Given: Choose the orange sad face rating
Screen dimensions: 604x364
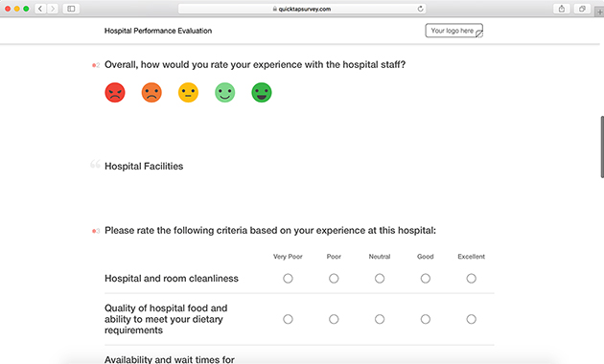Looking at the screenshot, I should pos(151,92).
